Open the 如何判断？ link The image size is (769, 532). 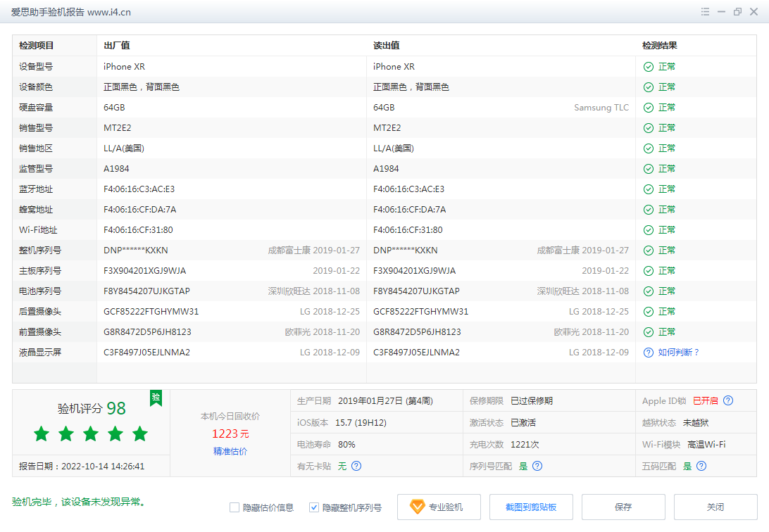coord(678,353)
